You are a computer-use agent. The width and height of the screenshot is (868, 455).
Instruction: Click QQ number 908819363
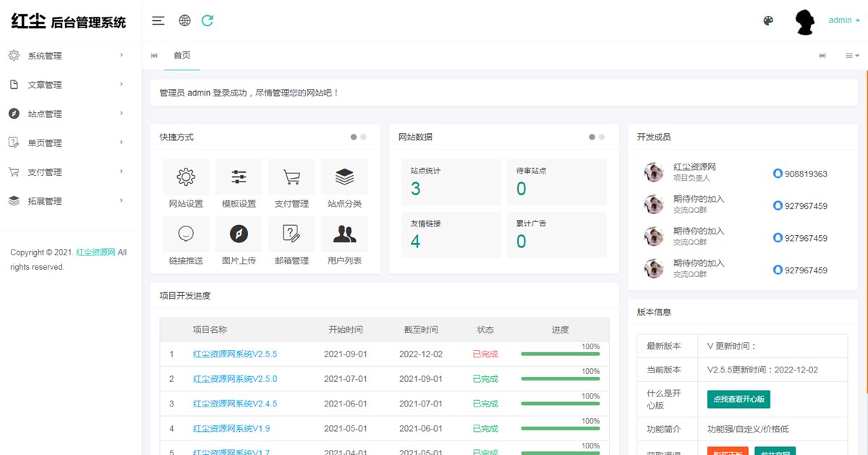(x=806, y=174)
